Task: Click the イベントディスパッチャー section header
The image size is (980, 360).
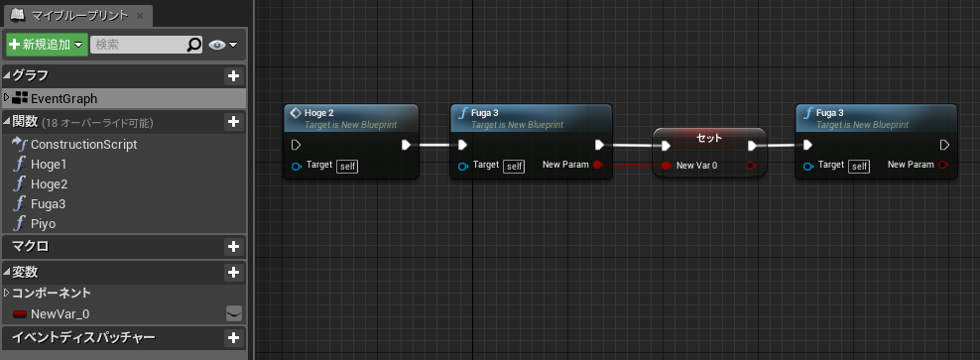Action: tap(124, 338)
